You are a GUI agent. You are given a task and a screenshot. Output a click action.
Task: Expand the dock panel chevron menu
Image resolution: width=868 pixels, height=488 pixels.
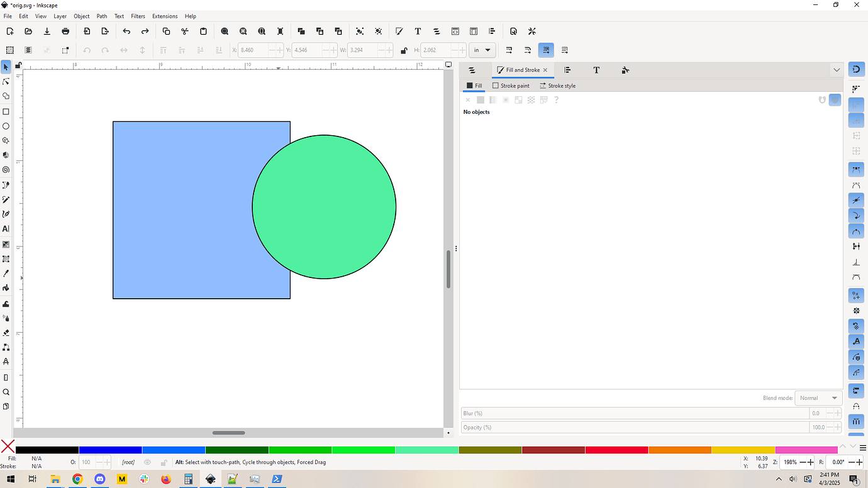(x=837, y=70)
